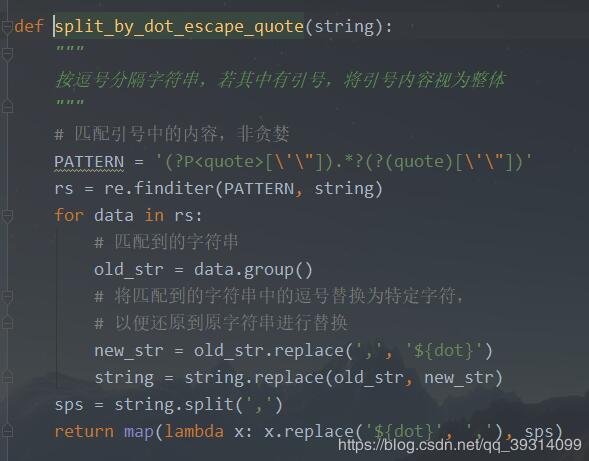Click the '${dot}' string in the new_str line
The height and width of the screenshot is (461, 589).
445,351
